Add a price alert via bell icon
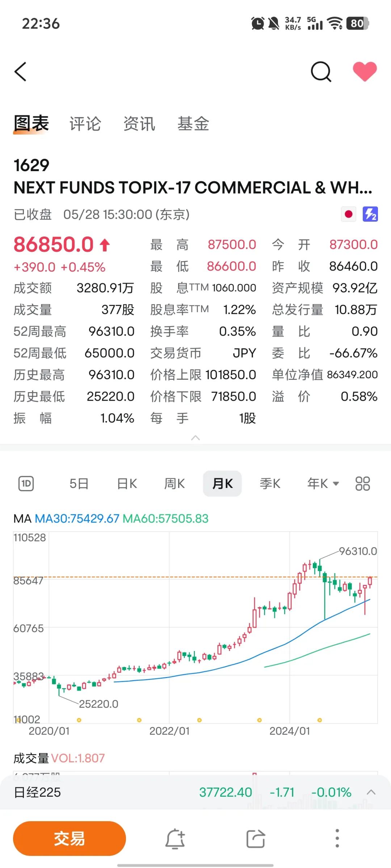 [x=175, y=838]
